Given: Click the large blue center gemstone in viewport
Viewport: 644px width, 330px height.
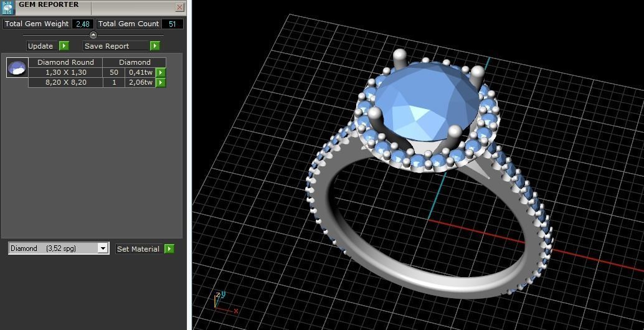Looking at the screenshot, I should [x=426, y=101].
